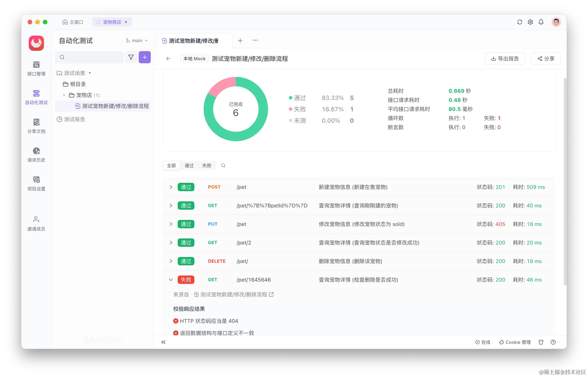Switch to 主窗口 tab

(x=73, y=22)
